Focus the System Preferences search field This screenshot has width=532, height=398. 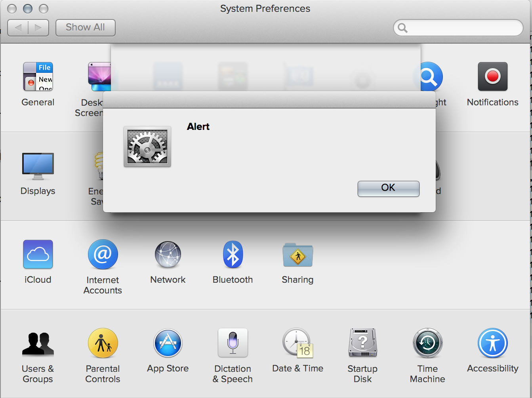pos(458,27)
